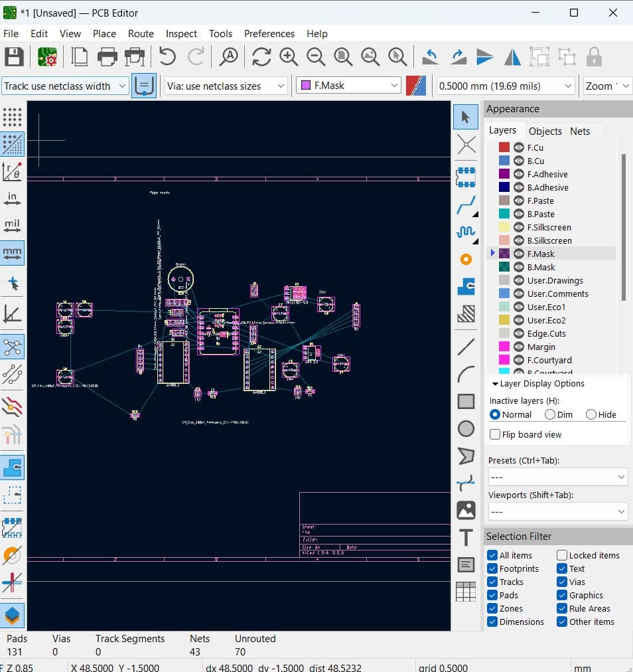Uncheck Tracks in Selection Filter
The image size is (633, 672).
(x=492, y=582)
